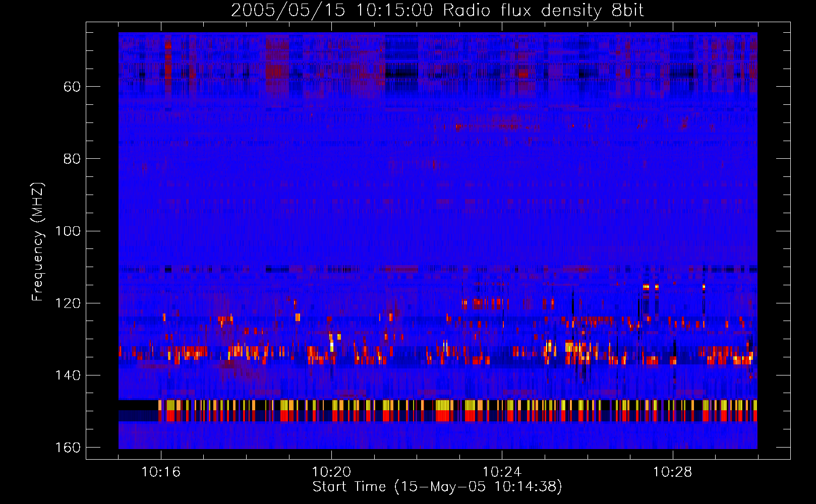Click the 60 frequency tick label
The image size is (816, 504).
[72, 87]
